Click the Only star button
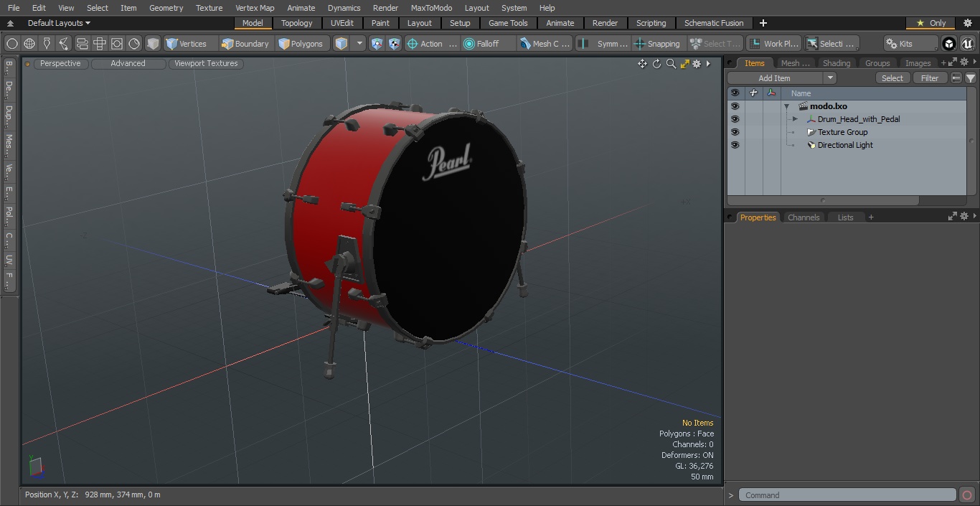 pyautogui.click(x=930, y=23)
